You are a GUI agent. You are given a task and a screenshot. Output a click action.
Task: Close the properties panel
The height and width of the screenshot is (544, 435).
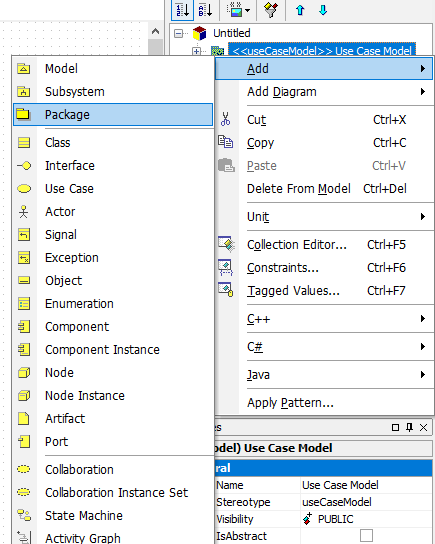click(424, 427)
